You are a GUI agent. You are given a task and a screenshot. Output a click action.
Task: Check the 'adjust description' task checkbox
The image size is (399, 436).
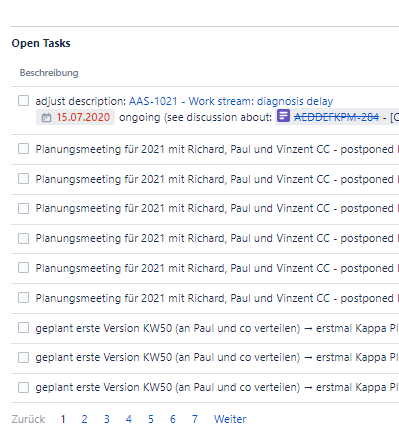click(x=23, y=101)
